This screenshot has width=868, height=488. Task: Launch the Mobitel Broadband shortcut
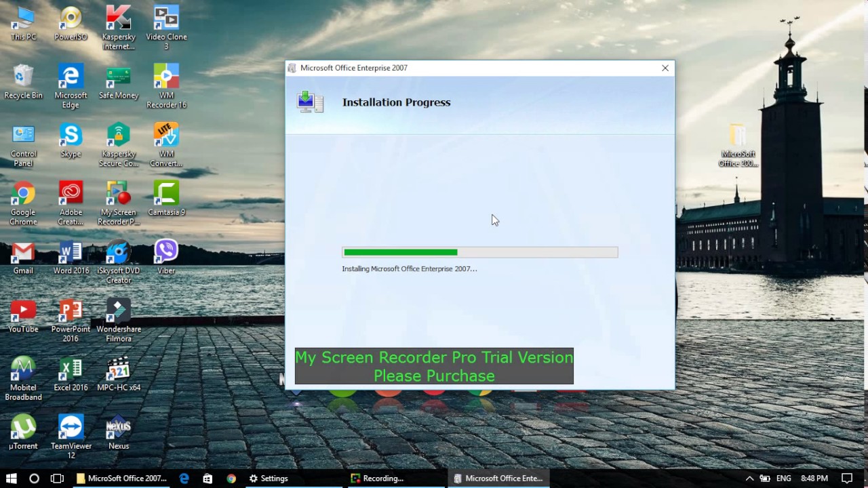coord(23,378)
